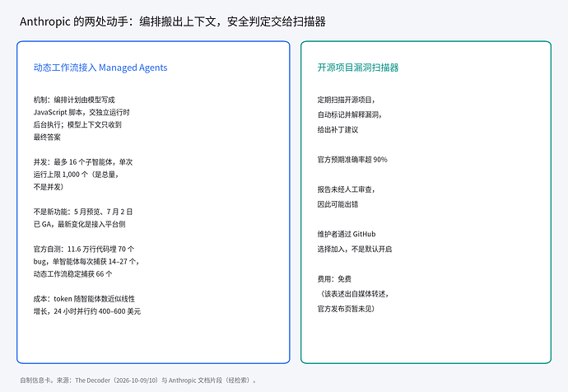Click the heading "动态工作流接入 Managed Agents"

100,68
